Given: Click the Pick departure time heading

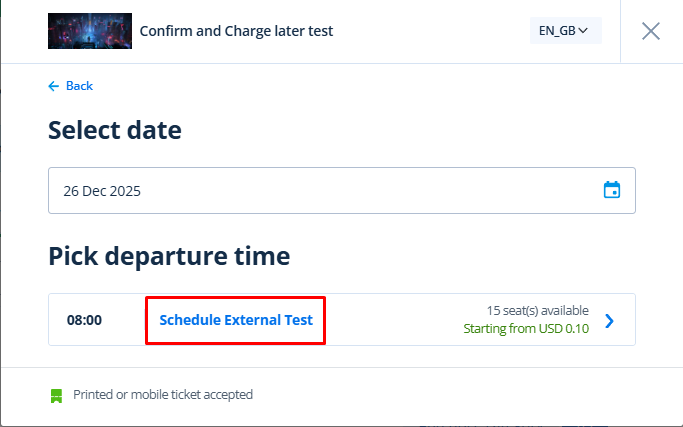Looking at the screenshot, I should click(169, 256).
